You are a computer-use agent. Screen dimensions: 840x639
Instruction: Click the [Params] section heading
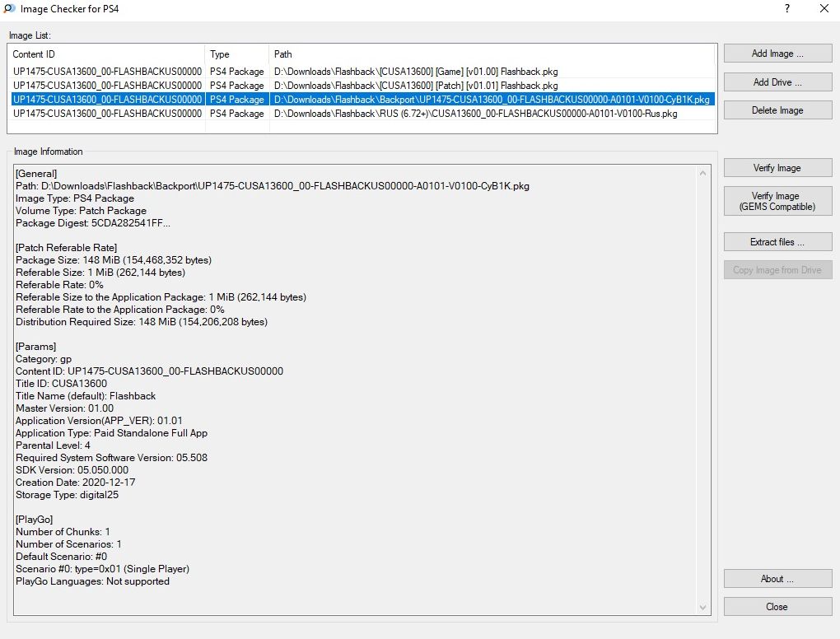[x=36, y=347]
